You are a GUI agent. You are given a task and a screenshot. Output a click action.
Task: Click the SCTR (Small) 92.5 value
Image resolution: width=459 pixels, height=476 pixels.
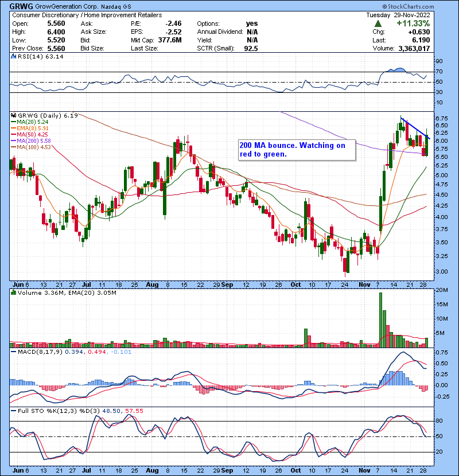(x=251, y=49)
